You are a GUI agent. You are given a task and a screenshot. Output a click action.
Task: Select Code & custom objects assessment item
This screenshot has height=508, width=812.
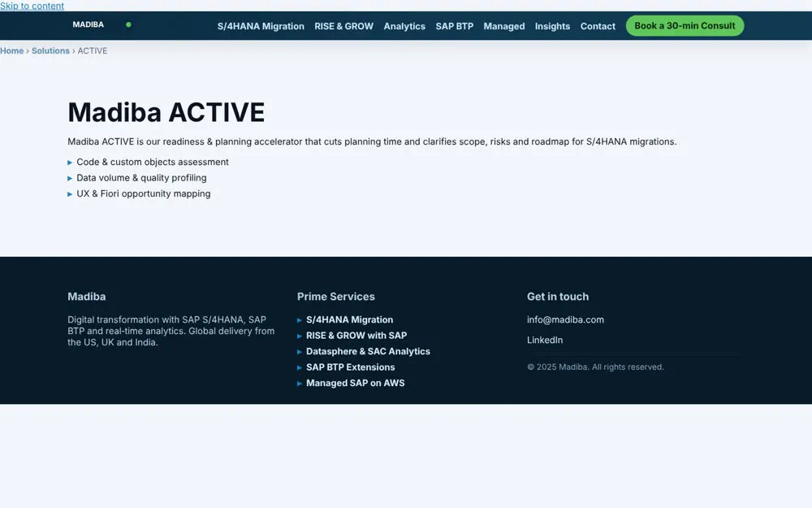click(153, 162)
